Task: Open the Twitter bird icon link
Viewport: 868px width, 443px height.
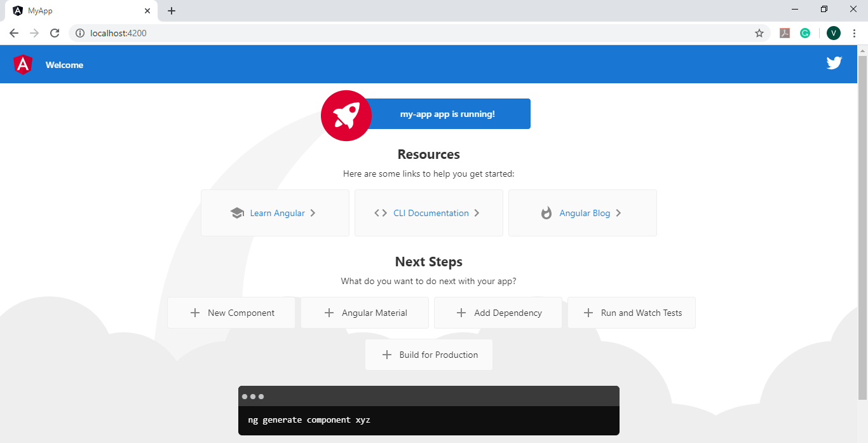Action: click(834, 63)
